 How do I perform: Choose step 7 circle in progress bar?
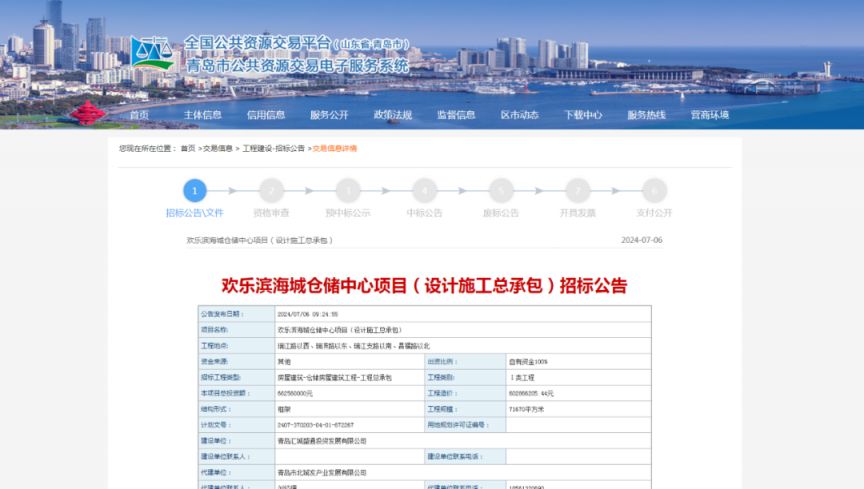pos(654,190)
